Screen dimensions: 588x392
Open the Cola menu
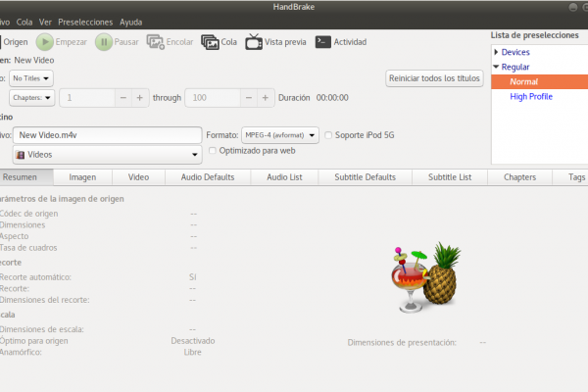click(x=24, y=23)
